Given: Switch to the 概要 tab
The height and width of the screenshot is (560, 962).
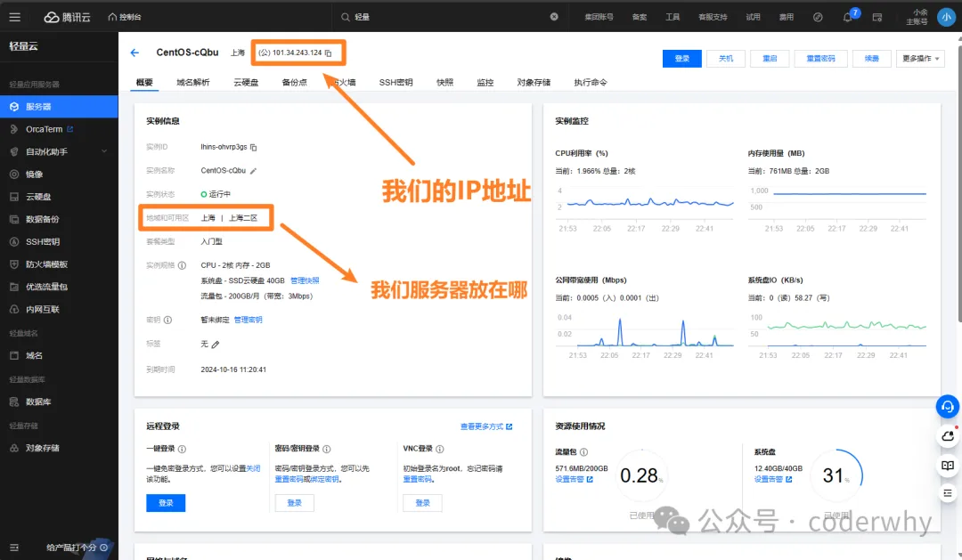Looking at the screenshot, I should point(145,82).
